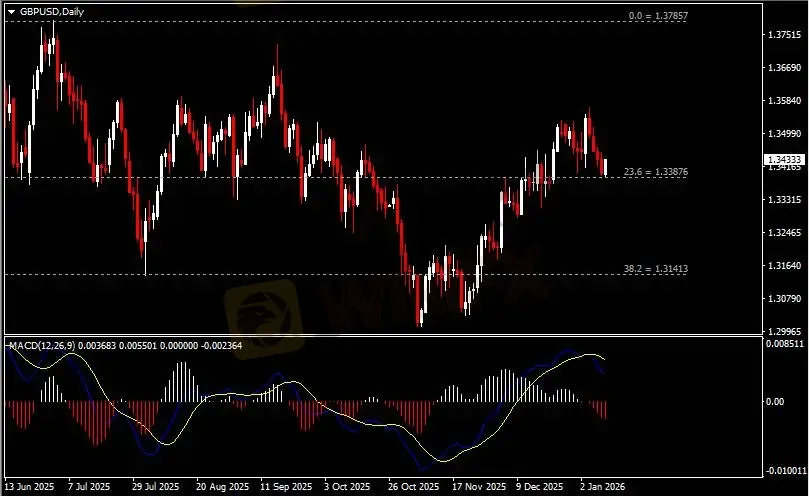
Task: Click the current price tag 1.34333
Action: click(784, 159)
